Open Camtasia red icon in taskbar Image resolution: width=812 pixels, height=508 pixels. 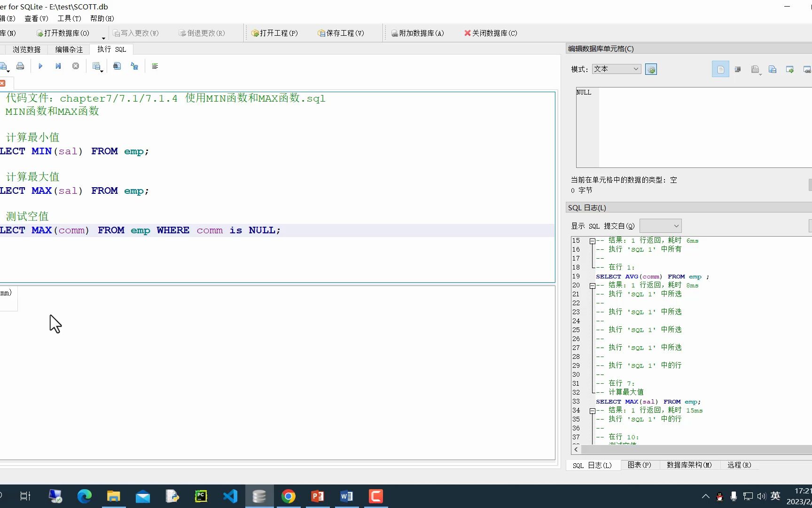coord(376,496)
